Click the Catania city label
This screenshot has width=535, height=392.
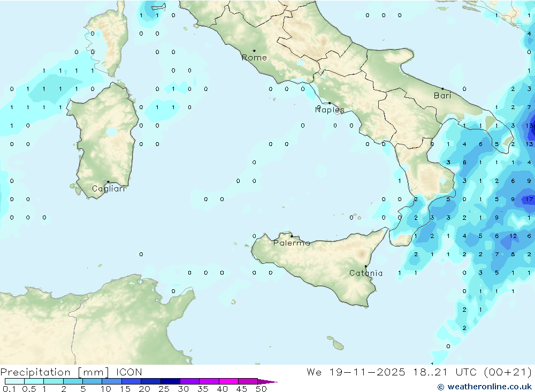pyautogui.click(x=366, y=273)
